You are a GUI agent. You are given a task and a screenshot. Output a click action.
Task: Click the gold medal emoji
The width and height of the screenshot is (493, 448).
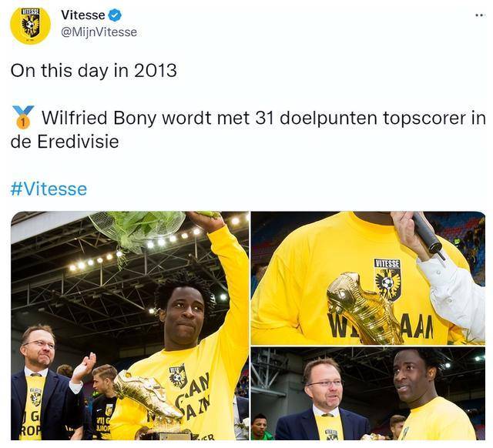pos(22,118)
